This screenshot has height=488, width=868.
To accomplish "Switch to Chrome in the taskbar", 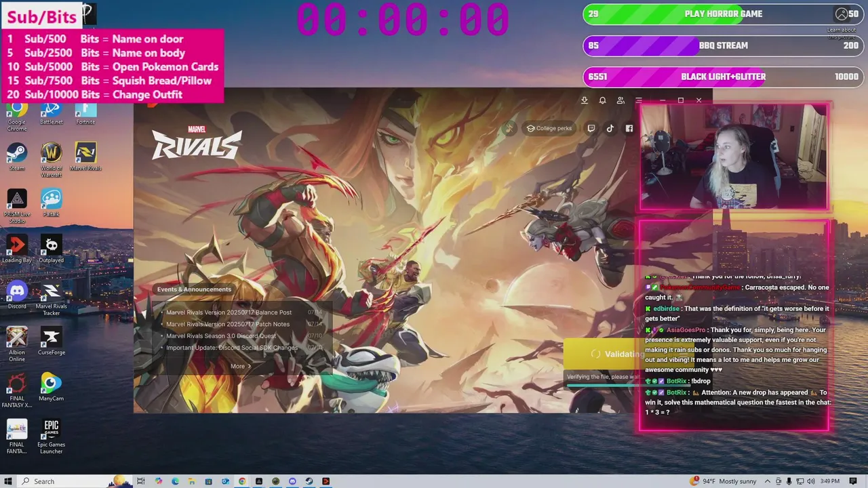I will (242, 481).
